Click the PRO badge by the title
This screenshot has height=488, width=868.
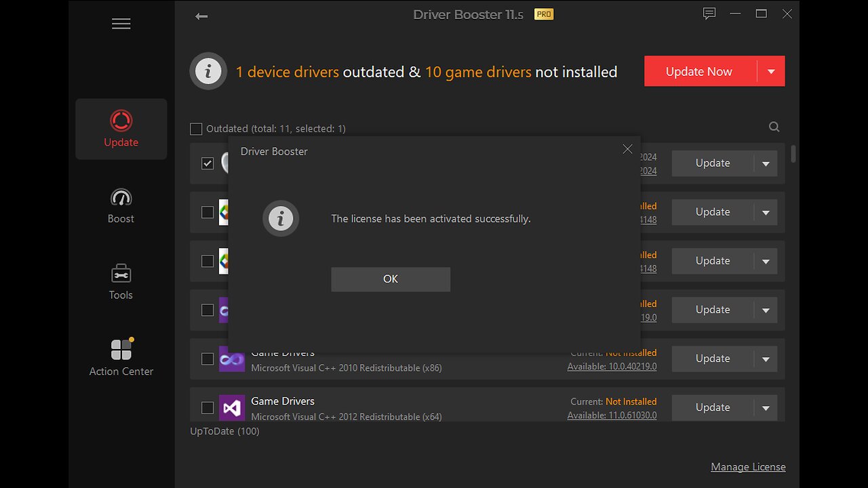[x=544, y=14]
